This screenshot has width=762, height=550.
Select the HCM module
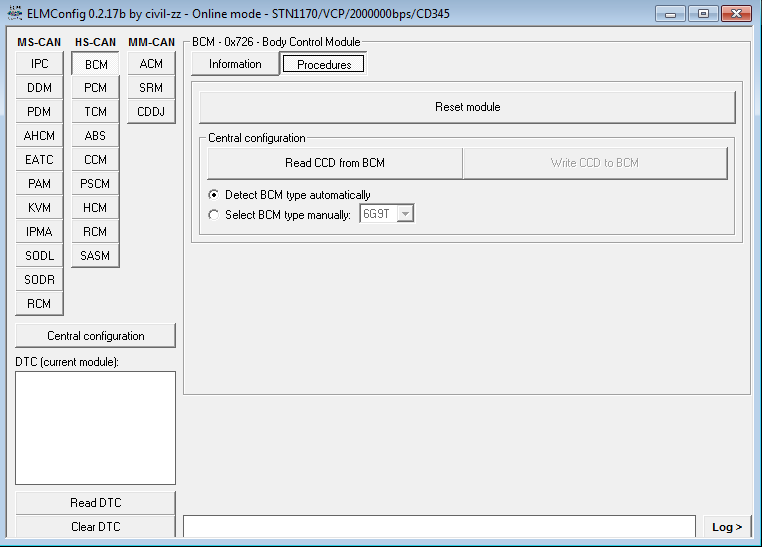[95, 207]
